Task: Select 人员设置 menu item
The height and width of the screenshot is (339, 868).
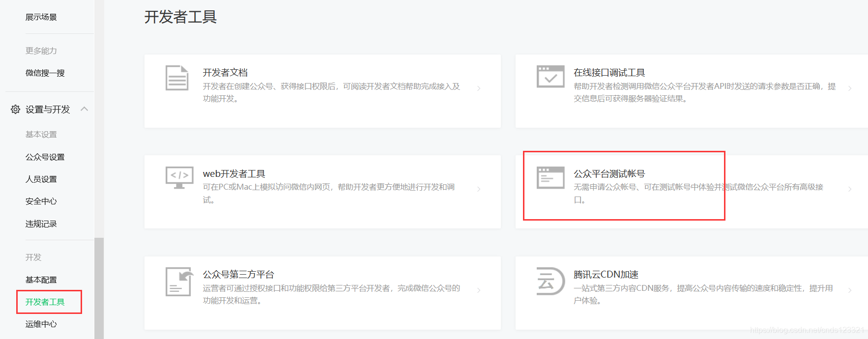Action: (41, 179)
